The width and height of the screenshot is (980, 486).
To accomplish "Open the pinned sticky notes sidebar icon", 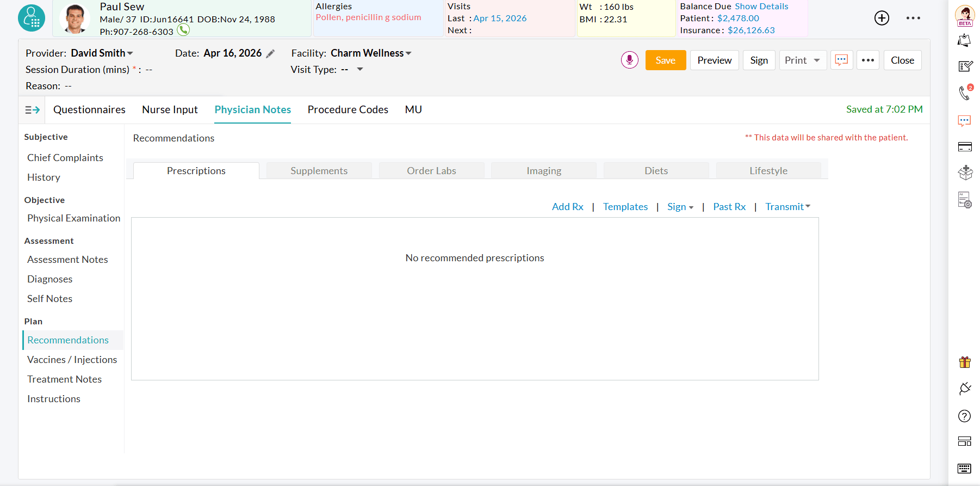I will (965, 40).
